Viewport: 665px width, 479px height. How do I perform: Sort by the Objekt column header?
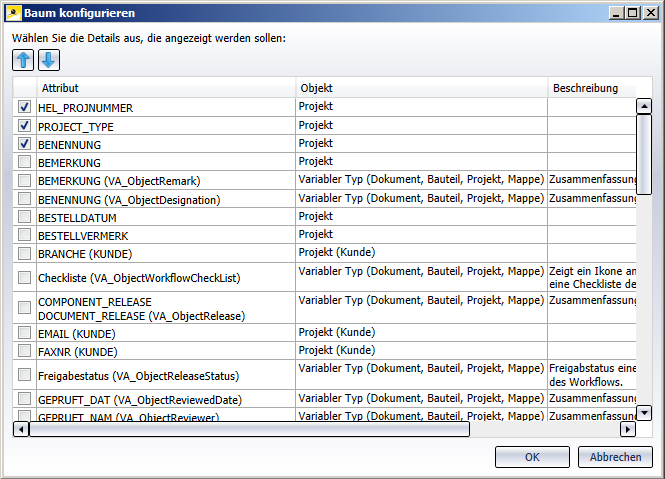tap(422, 88)
